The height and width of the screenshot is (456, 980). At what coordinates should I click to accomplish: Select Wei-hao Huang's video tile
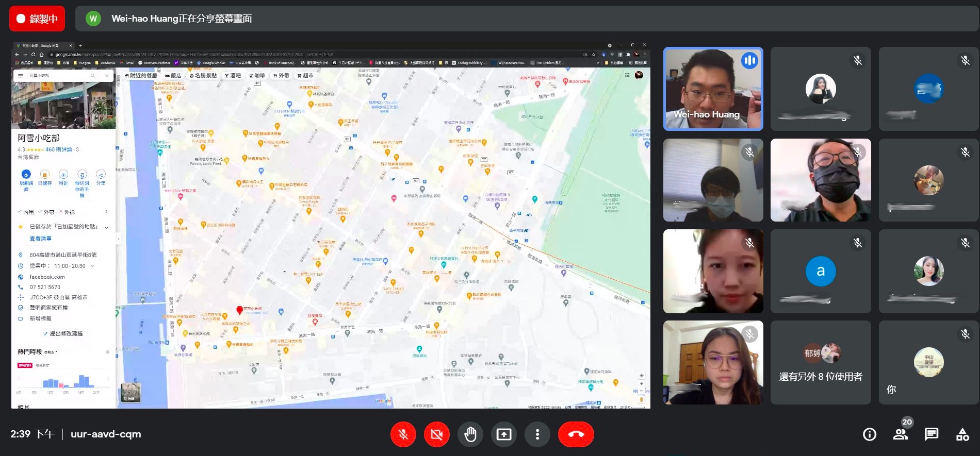[713, 89]
